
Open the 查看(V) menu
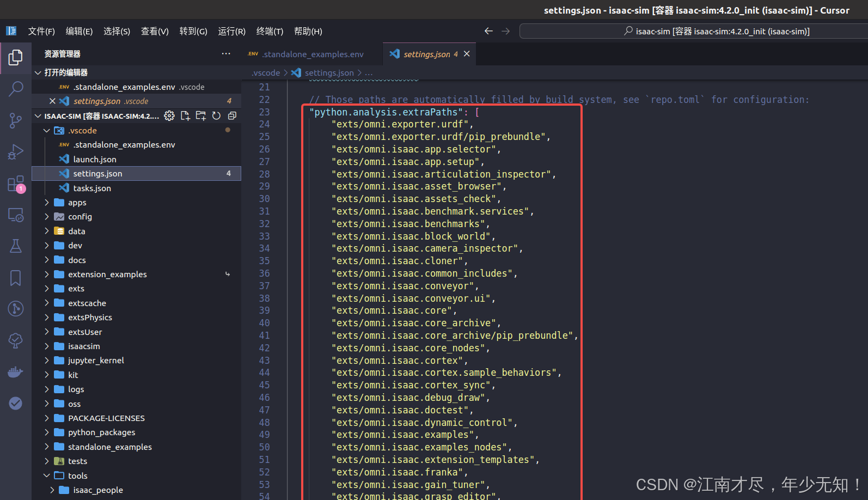point(155,31)
